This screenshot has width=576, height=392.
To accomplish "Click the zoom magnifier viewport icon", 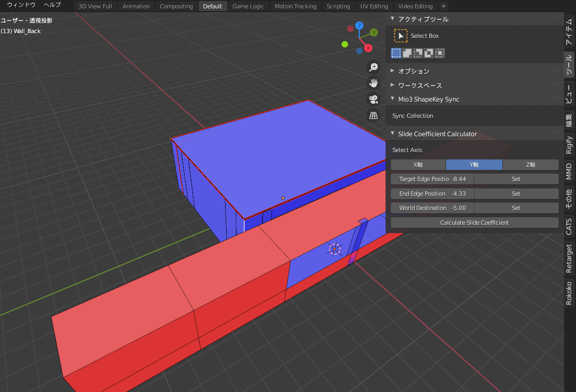I will [x=373, y=67].
